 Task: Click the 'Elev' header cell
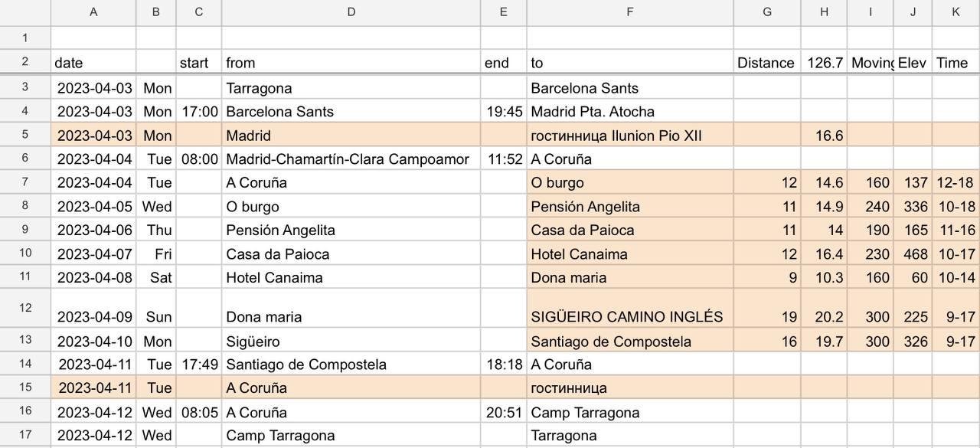click(912, 63)
